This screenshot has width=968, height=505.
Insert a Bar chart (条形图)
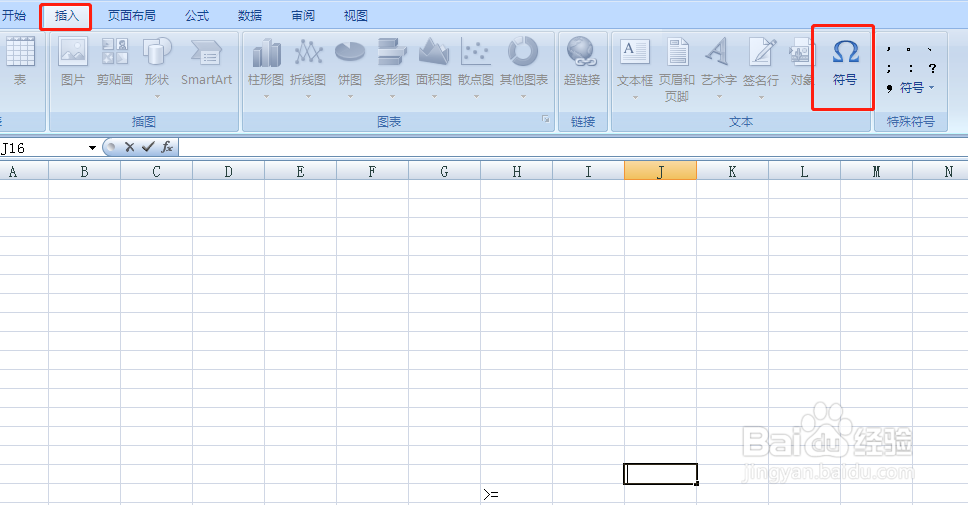click(x=392, y=62)
